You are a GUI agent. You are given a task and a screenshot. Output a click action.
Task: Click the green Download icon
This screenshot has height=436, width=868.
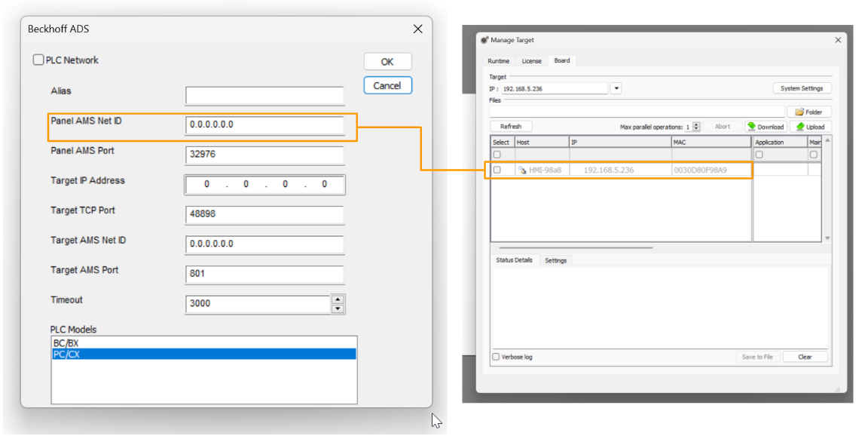tap(751, 127)
